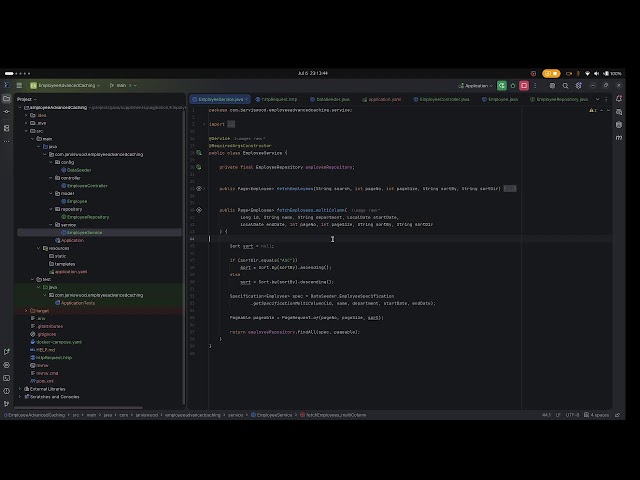Click LF line separator in status bar

558,415
